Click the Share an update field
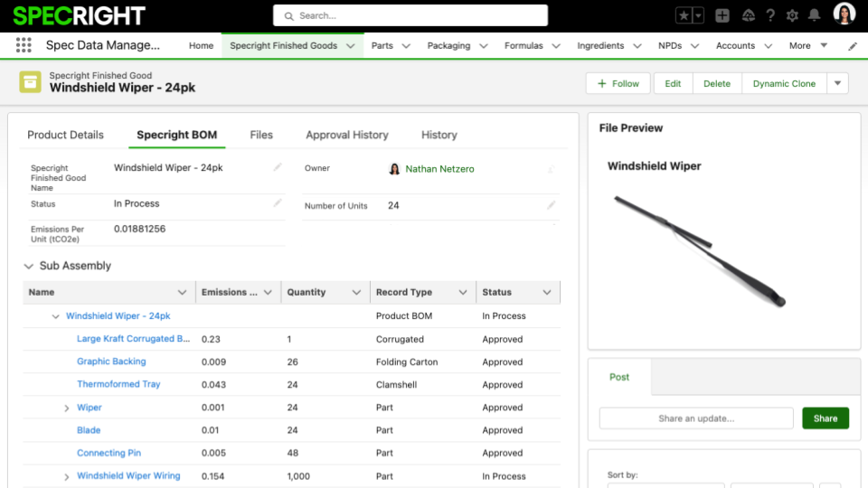The image size is (868, 488). (695, 418)
